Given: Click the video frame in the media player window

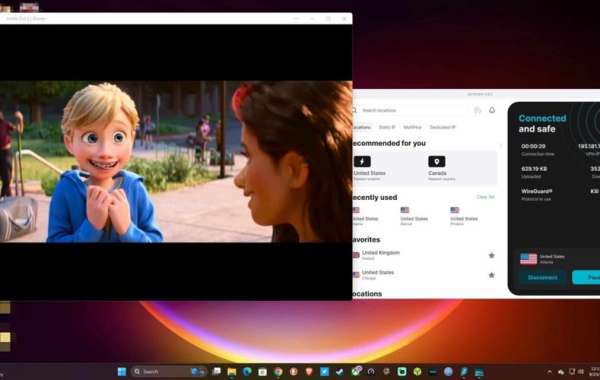Looking at the screenshot, I should click(x=176, y=161).
